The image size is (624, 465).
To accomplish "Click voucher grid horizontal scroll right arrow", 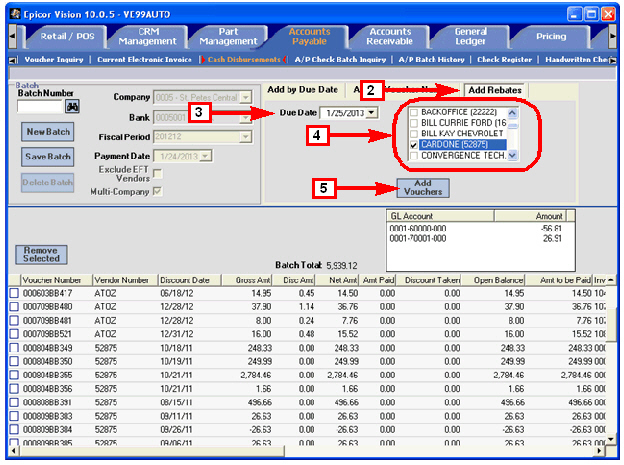I will click(600, 451).
